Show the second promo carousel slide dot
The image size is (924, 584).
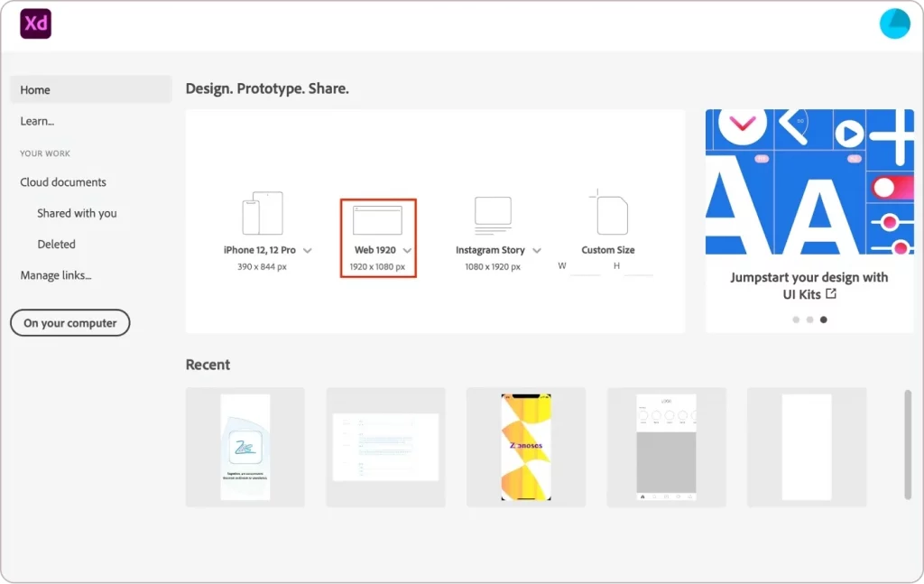[x=809, y=320]
